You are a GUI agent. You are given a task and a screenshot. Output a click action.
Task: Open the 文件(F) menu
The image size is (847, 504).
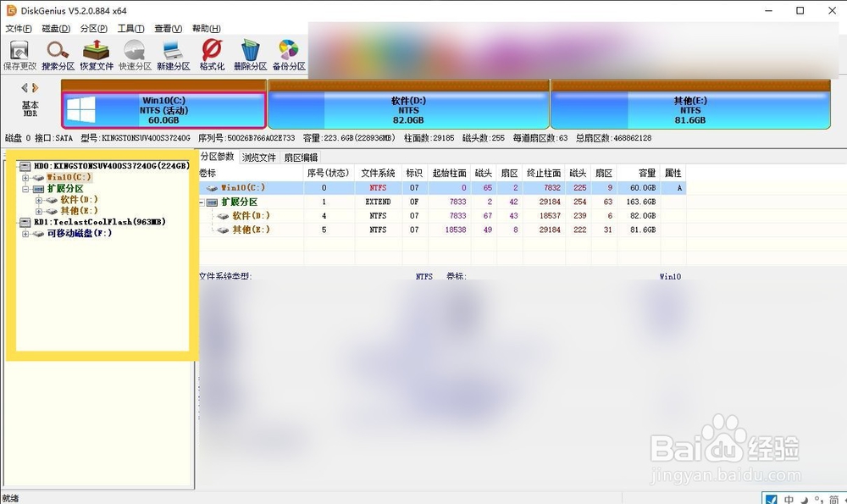[19, 29]
